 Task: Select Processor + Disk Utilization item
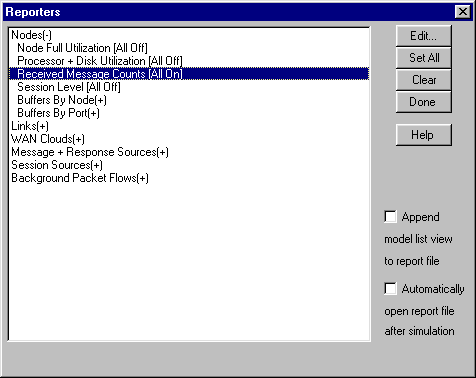[x=100, y=61]
